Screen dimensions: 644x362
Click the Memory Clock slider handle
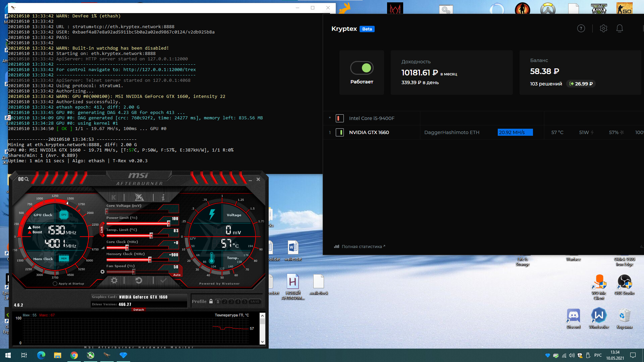pos(150,260)
